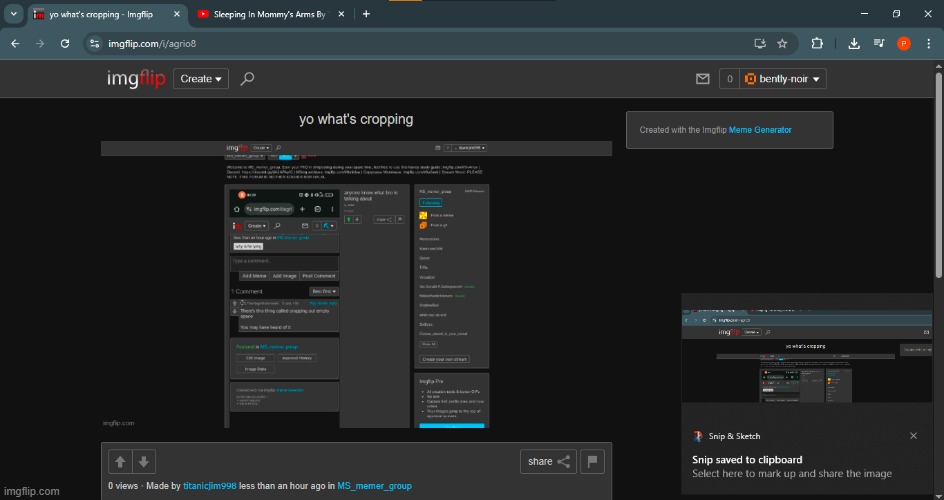The image size is (944, 500).
Task: Expand the Create dropdown menu
Action: coord(201,79)
